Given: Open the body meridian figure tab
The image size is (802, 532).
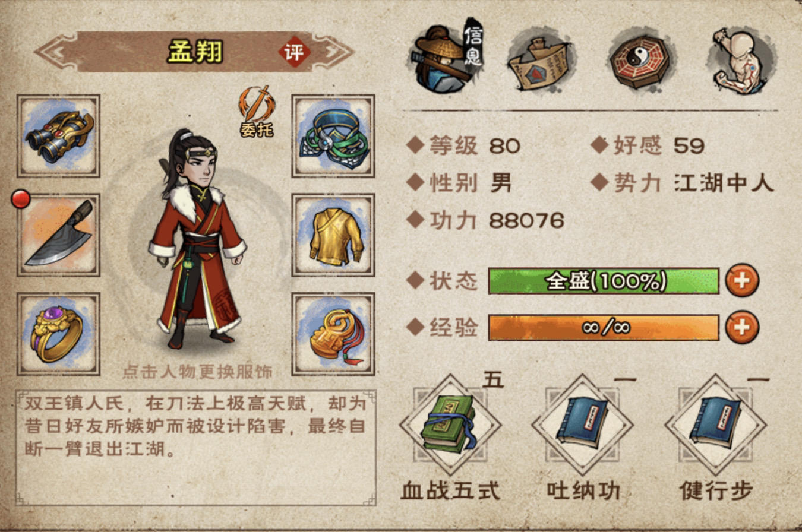Looking at the screenshot, I should click(x=740, y=62).
